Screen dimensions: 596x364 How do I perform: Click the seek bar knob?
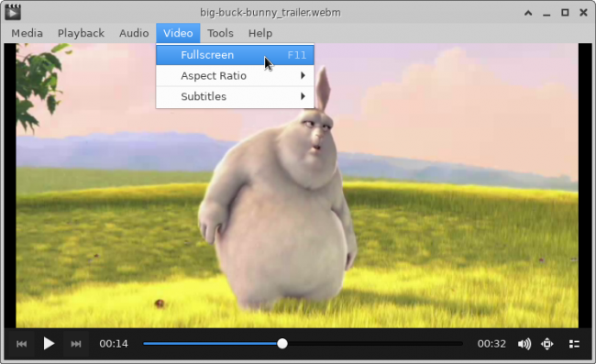(282, 344)
